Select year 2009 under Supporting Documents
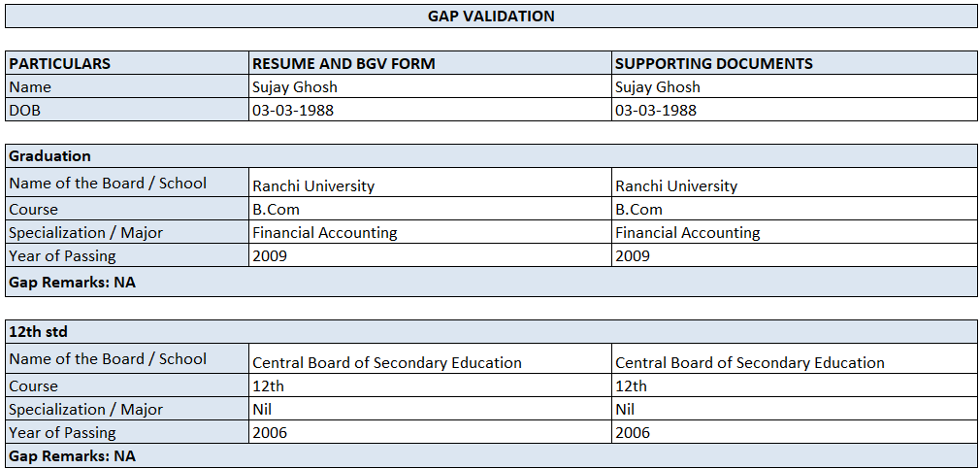The width and height of the screenshot is (980, 469). click(633, 256)
